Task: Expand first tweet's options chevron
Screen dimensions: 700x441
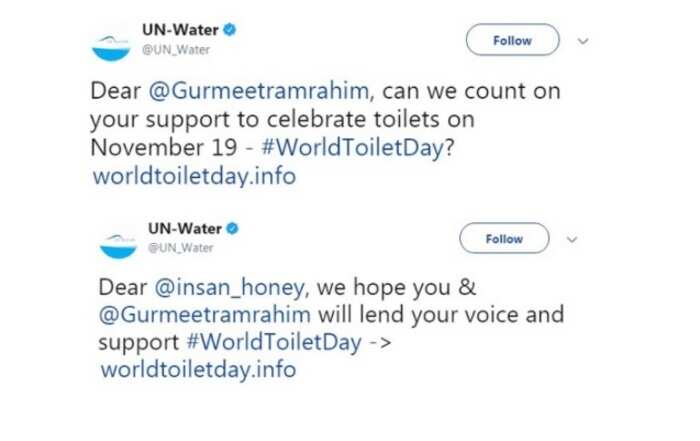Action: click(x=583, y=41)
